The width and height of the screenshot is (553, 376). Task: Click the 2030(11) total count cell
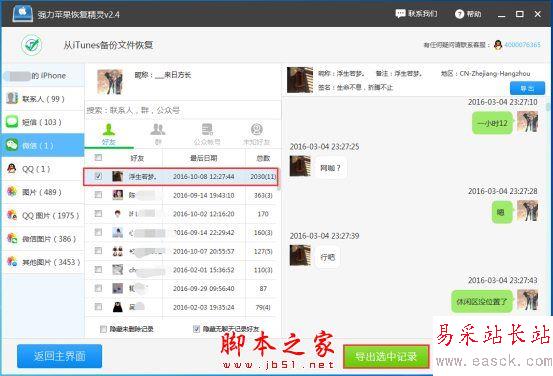262,176
